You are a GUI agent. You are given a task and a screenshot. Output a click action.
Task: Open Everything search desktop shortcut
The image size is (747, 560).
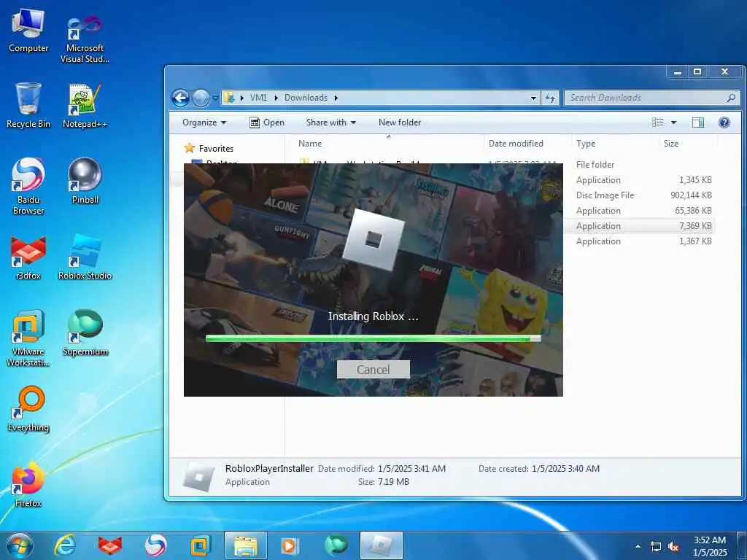pyautogui.click(x=28, y=408)
